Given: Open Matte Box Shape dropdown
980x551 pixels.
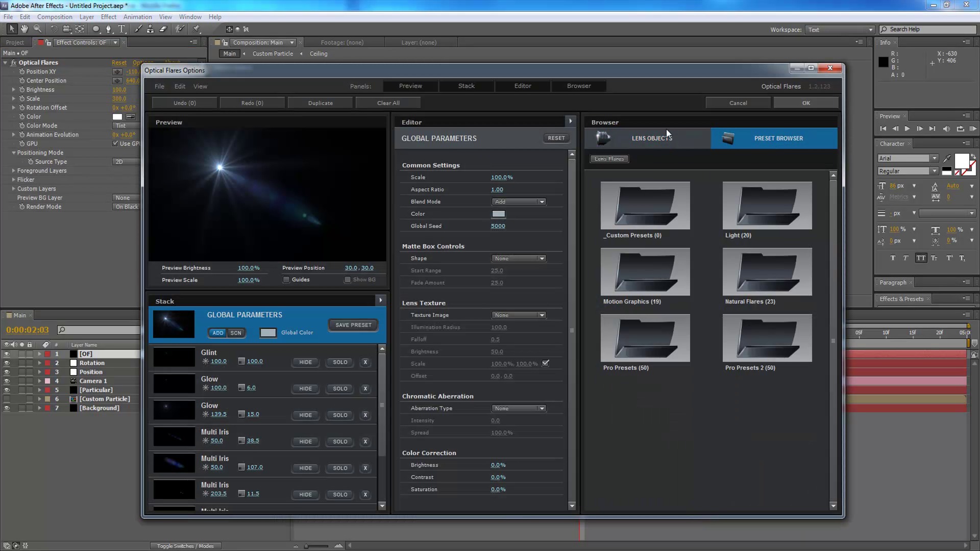Looking at the screenshot, I should coord(519,259).
